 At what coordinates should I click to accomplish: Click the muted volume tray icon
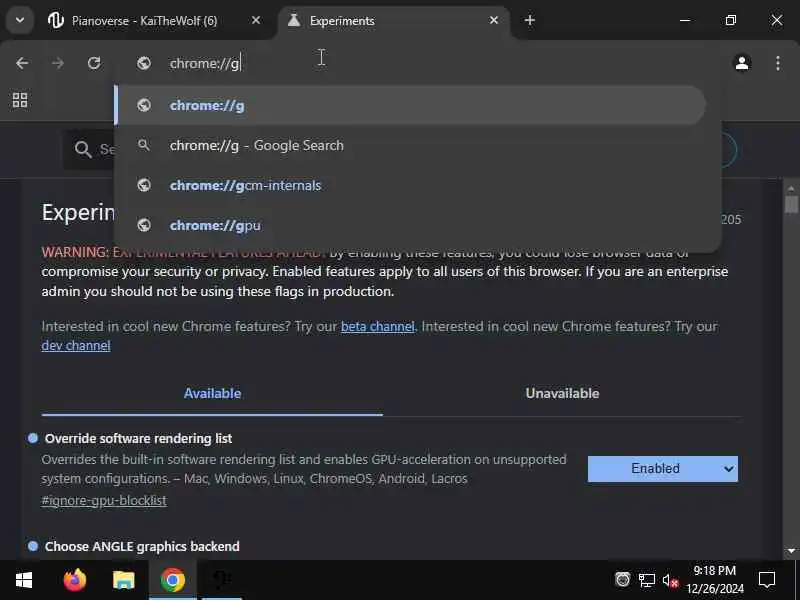coord(670,580)
